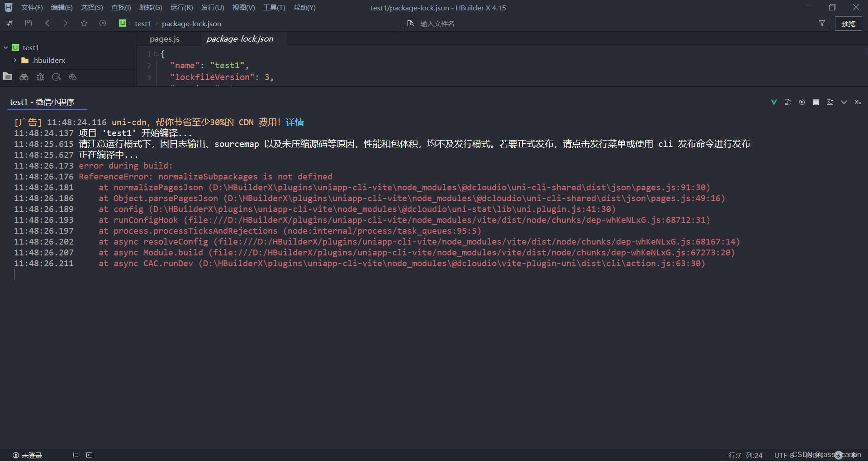
Task: Click the test1 breadcrumb segment
Action: [x=142, y=24]
